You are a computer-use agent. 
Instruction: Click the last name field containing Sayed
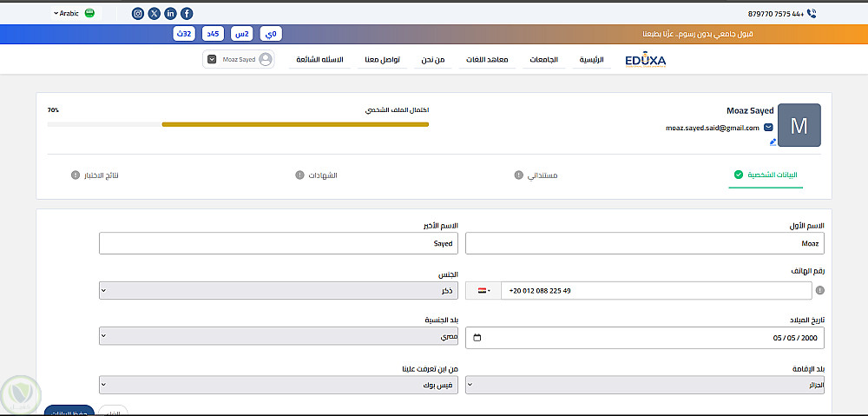279,243
